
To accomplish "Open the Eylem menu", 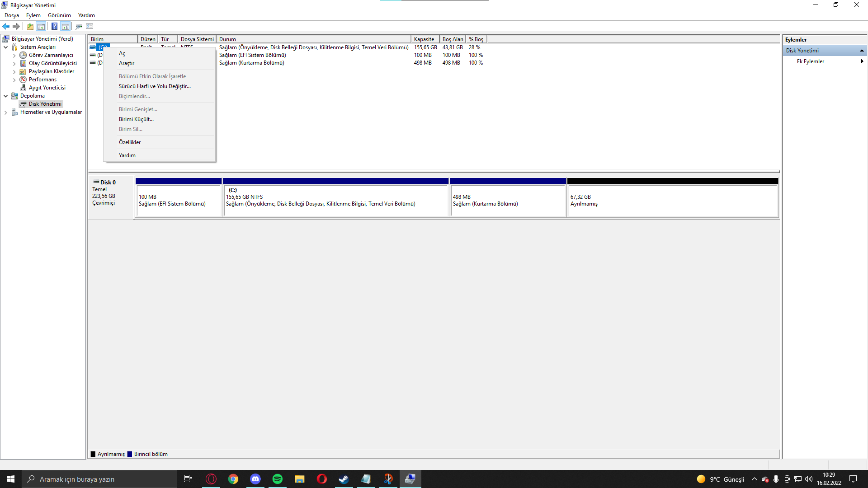I will coord(33,15).
